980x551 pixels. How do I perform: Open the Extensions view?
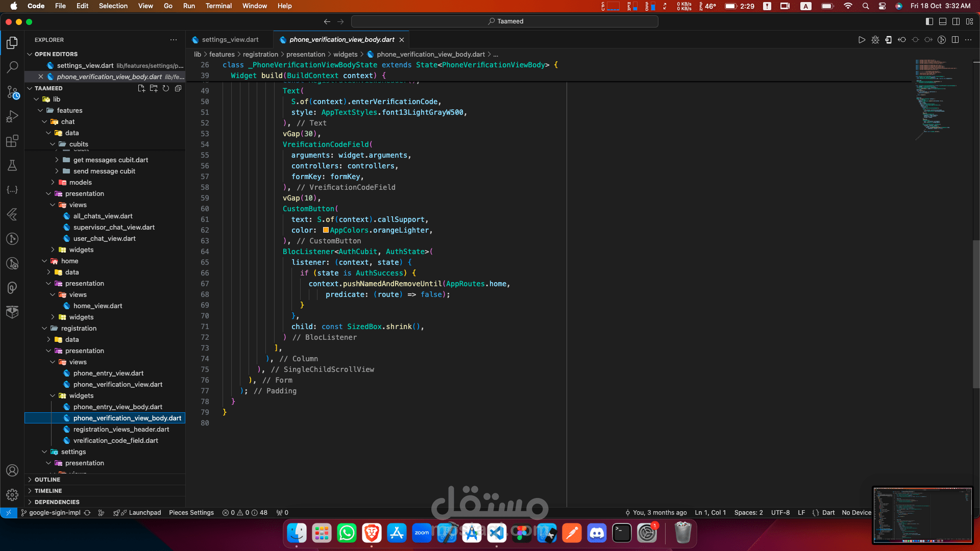pos(12,141)
